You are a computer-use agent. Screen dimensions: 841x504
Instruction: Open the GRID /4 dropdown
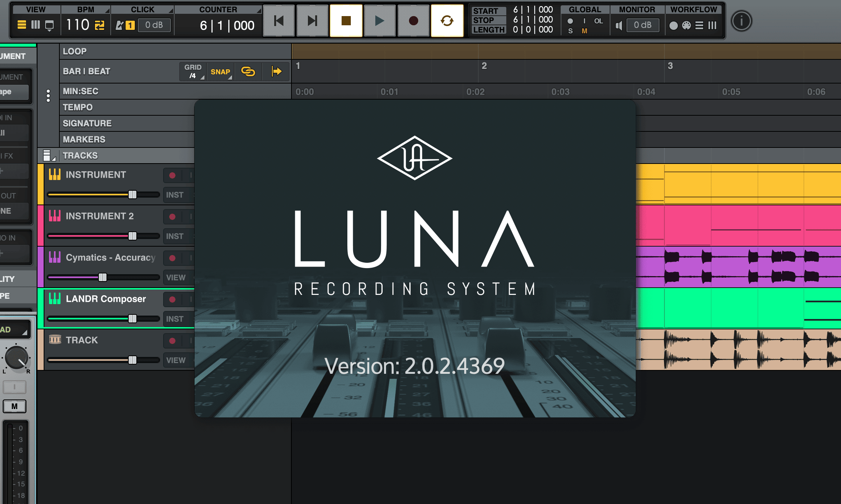click(193, 72)
